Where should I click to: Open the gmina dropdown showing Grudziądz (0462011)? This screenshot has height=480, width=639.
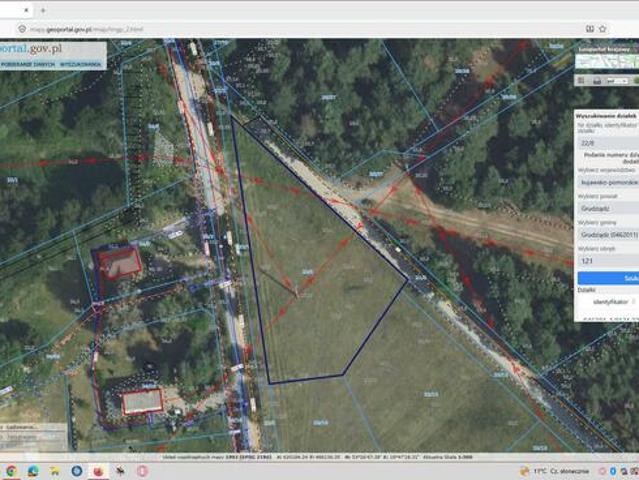[x=608, y=235]
